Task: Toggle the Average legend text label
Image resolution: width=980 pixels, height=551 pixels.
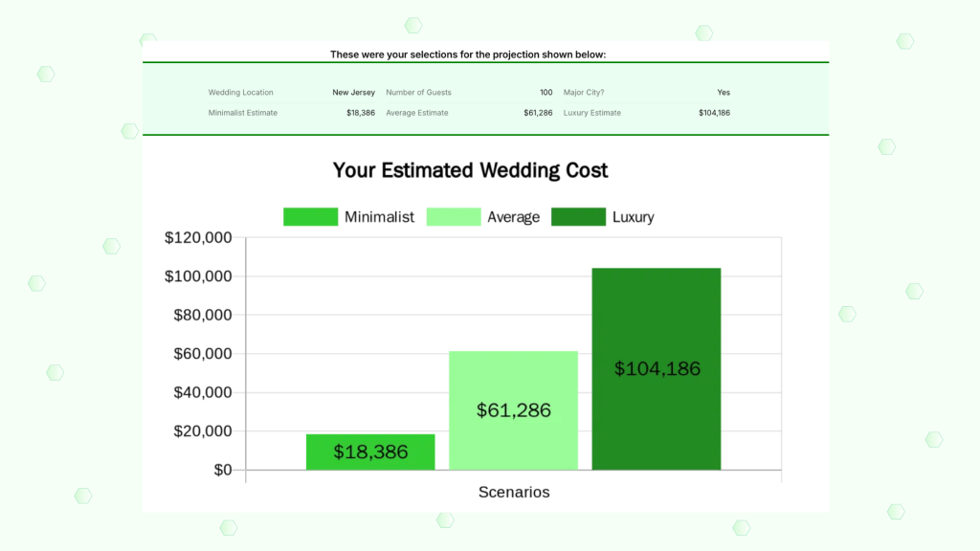Action: 513,217
